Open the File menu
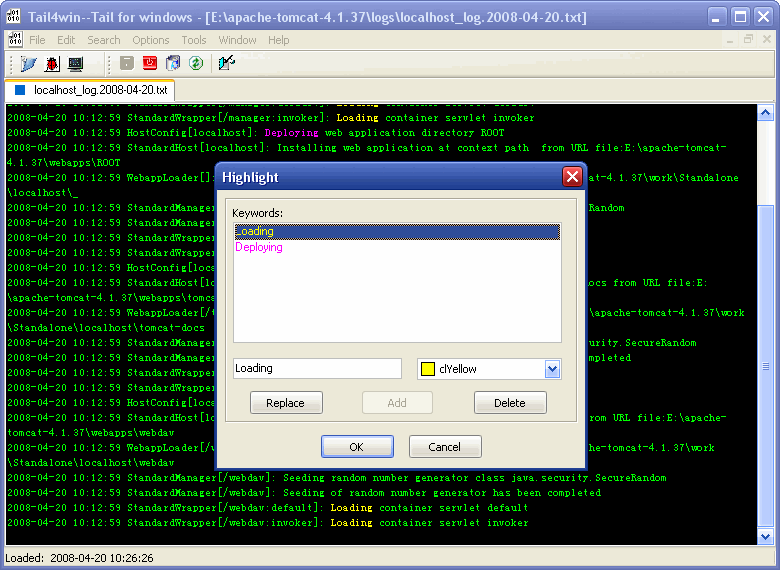 37,40
